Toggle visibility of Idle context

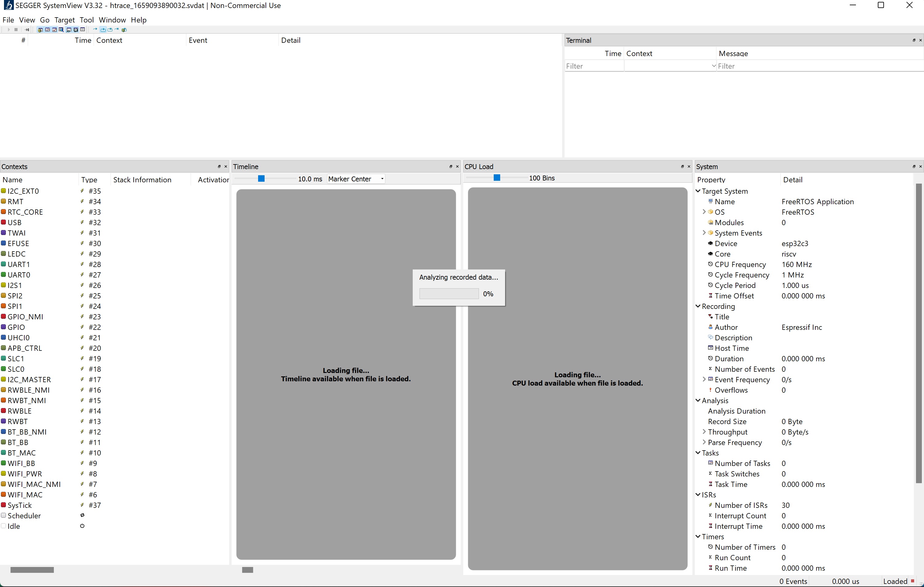(x=5, y=526)
